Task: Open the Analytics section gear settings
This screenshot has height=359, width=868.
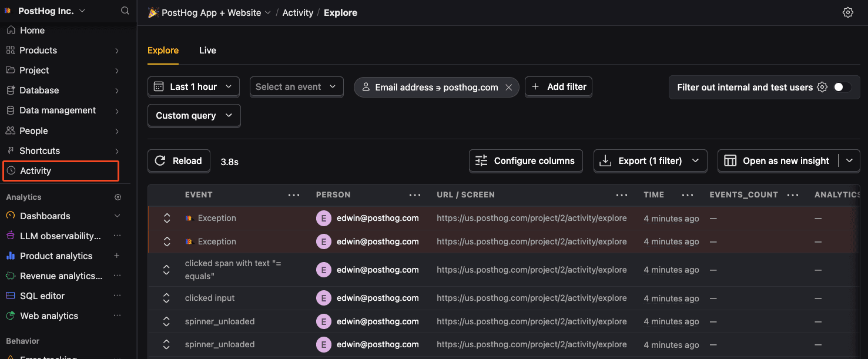Action: (118, 197)
